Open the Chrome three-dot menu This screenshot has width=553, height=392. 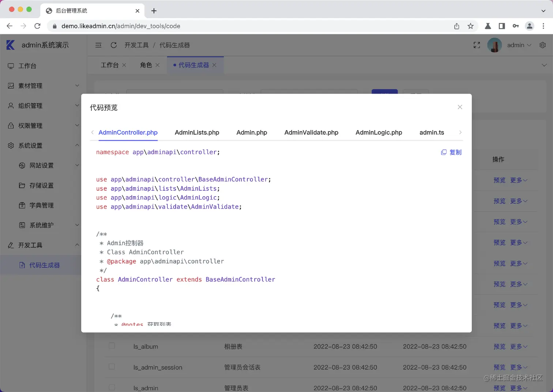(543, 26)
